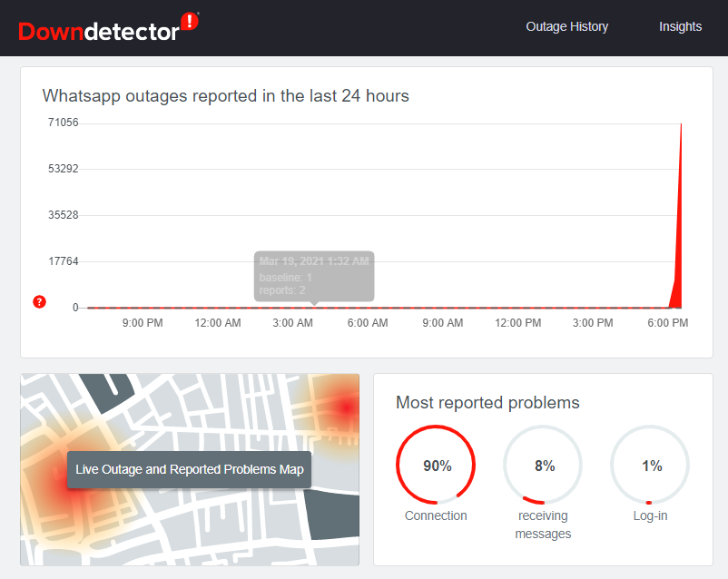Image resolution: width=728 pixels, height=579 pixels.
Task: Click the Mar 19, 2021 chart tooltip
Action: click(x=314, y=277)
